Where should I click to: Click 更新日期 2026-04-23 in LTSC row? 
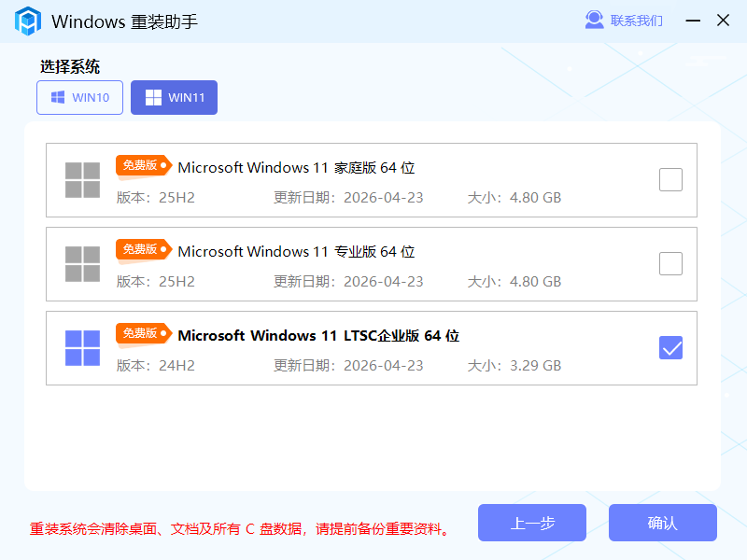pos(348,366)
